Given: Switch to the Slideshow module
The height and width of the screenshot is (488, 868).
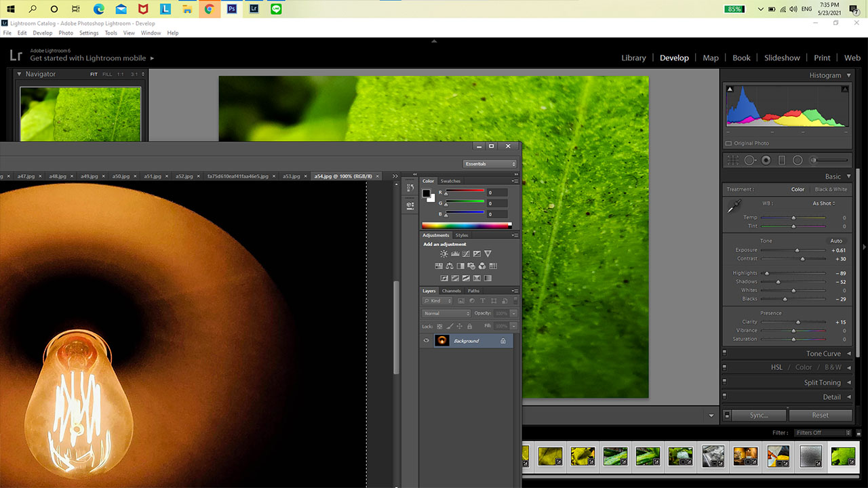Looking at the screenshot, I should pos(782,58).
